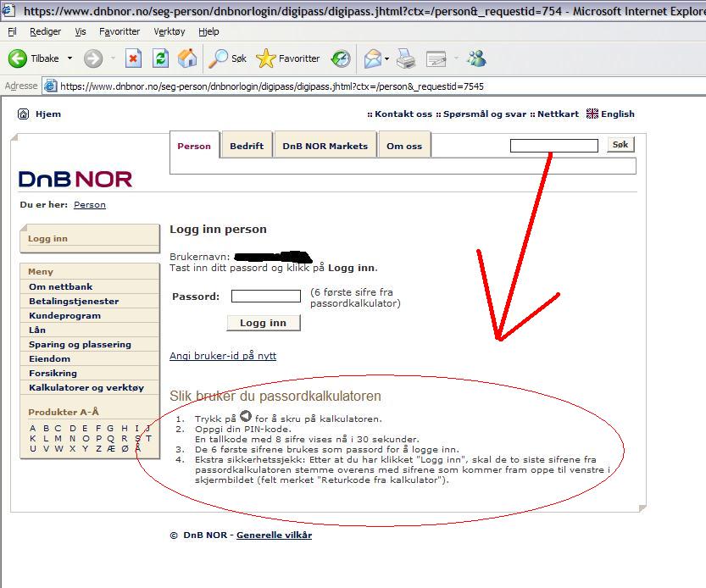Click the Person breadcrumb link
706x588 pixels.
(90, 204)
